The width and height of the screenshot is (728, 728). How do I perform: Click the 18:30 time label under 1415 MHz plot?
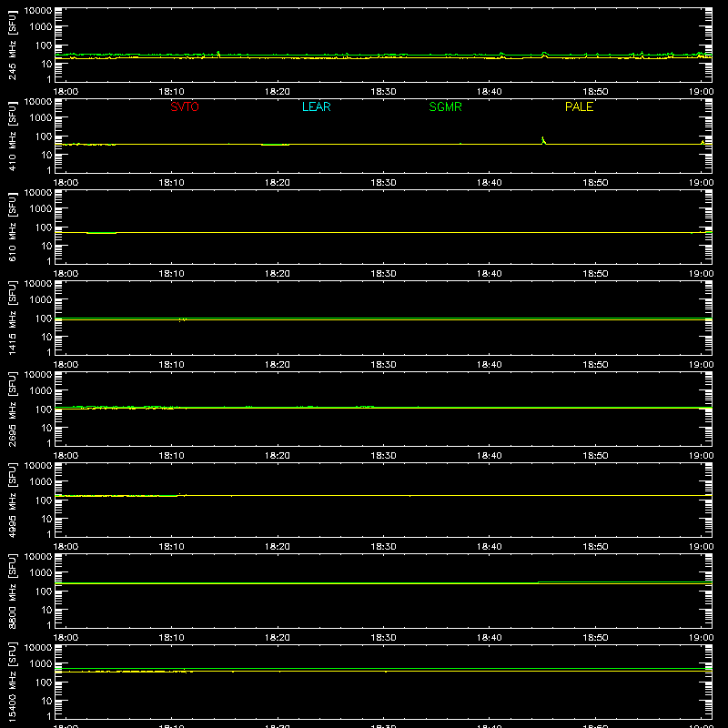coord(383,365)
